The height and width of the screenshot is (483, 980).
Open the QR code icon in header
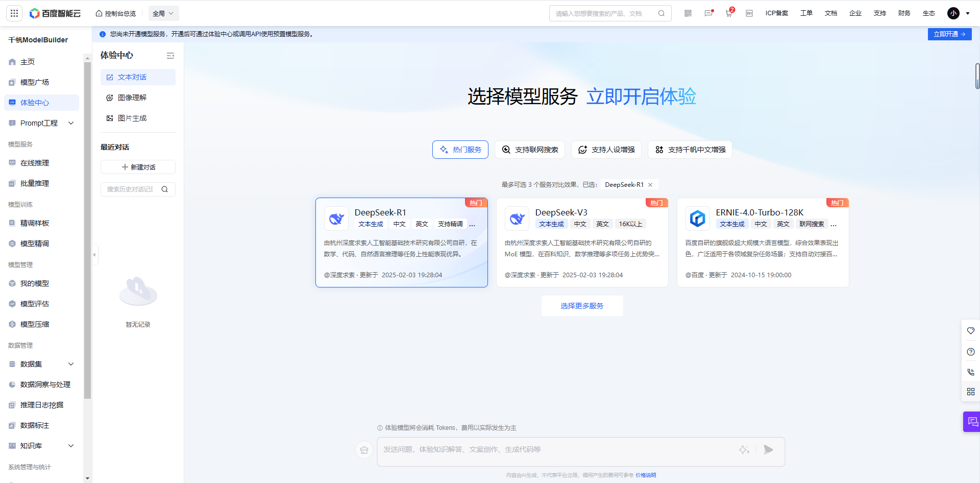pyautogui.click(x=688, y=13)
